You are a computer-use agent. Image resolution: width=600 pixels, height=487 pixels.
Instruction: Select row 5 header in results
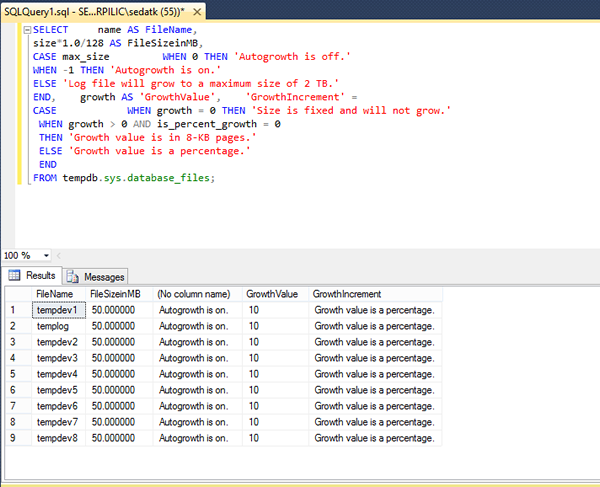(x=18, y=374)
